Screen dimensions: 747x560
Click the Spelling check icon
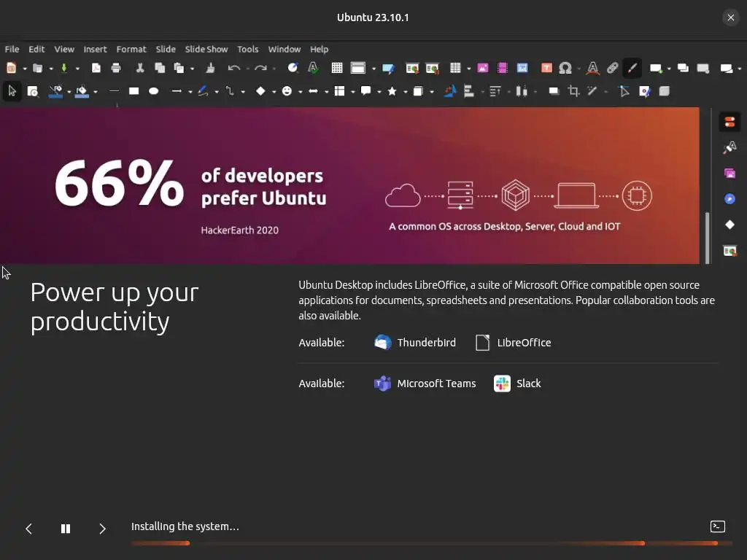313,68
